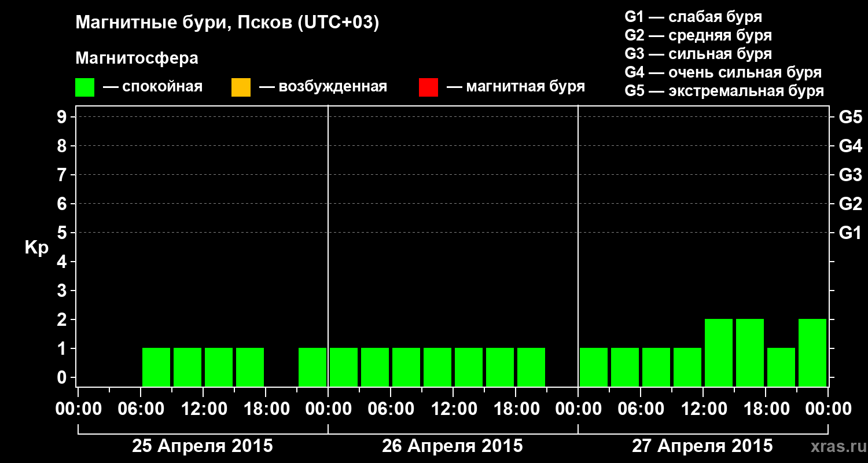Click the "Магнитосфера" heading

(137, 59)
